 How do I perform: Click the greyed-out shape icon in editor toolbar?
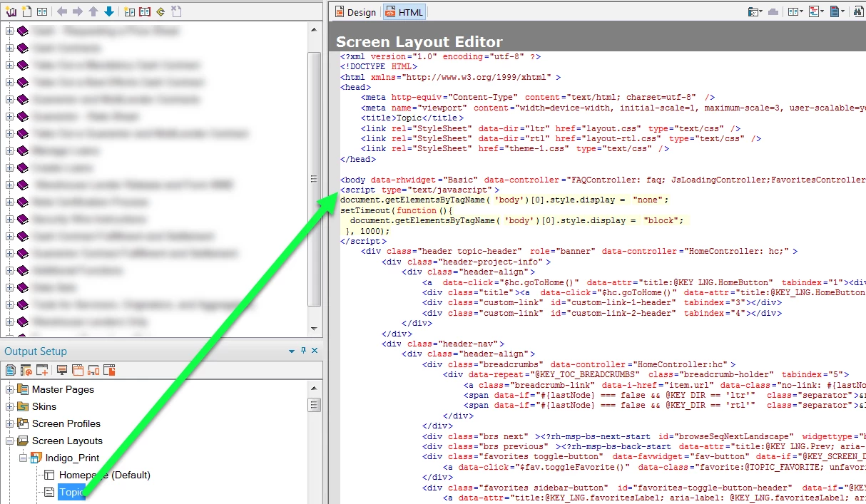click(773, 11)
